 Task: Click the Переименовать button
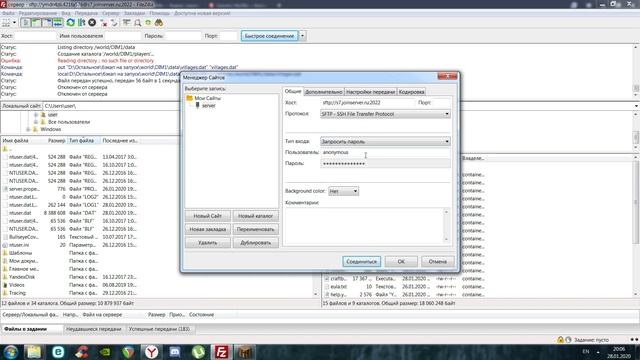(256, 229)
